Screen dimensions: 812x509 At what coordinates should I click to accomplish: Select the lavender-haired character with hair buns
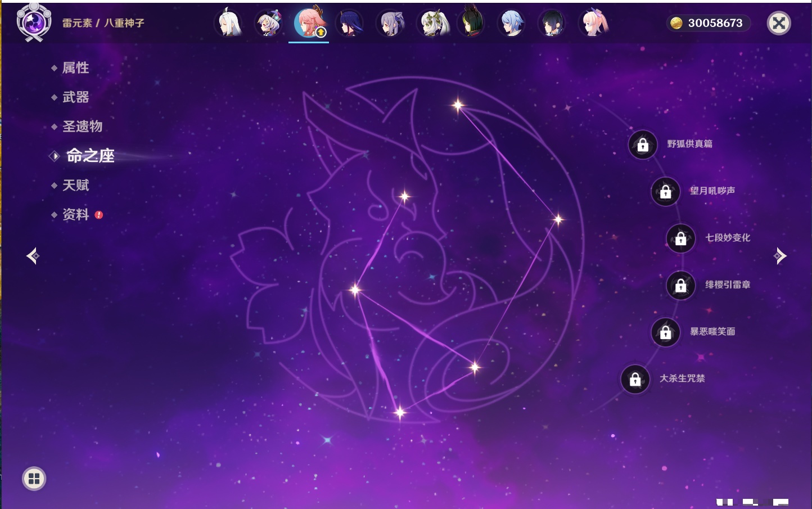pos(390,24)
